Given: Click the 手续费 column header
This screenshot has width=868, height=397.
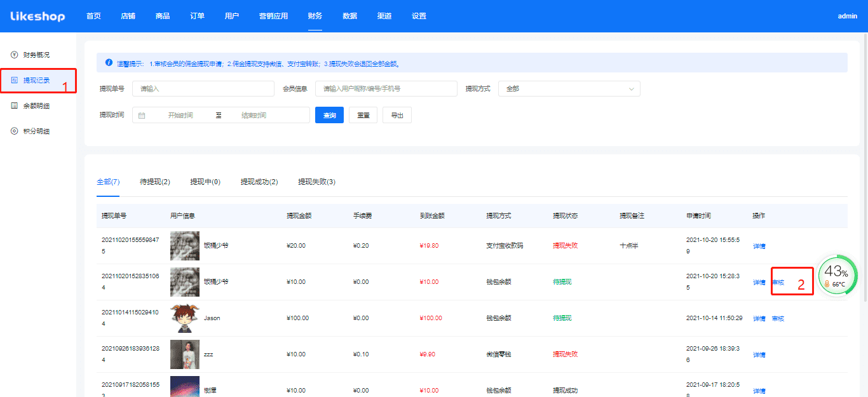Looking at the screenshot, I should click(x=363, y=216).
